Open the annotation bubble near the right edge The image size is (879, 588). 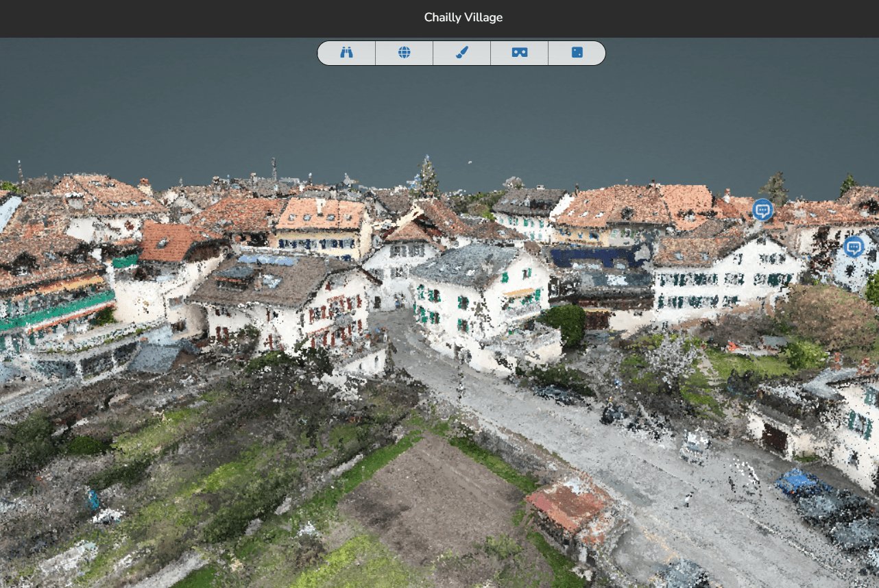point(853,248)
